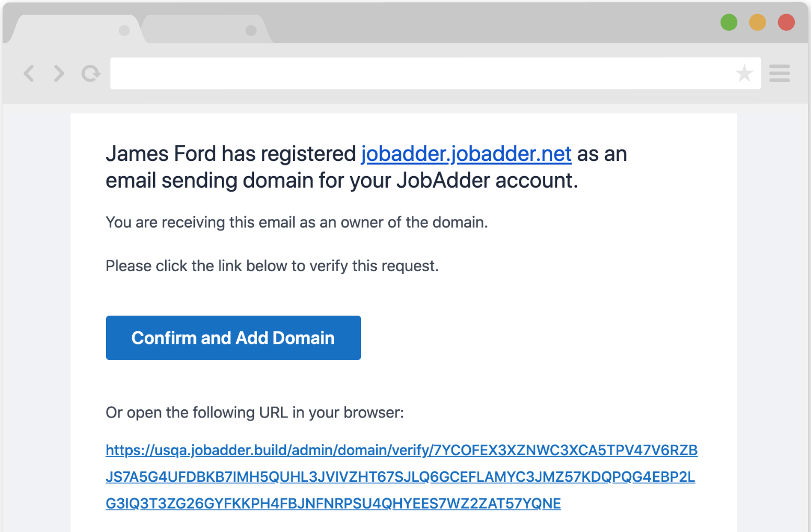
Task: Click the first tab's favicon dot
Action: [x=124, y=30]
